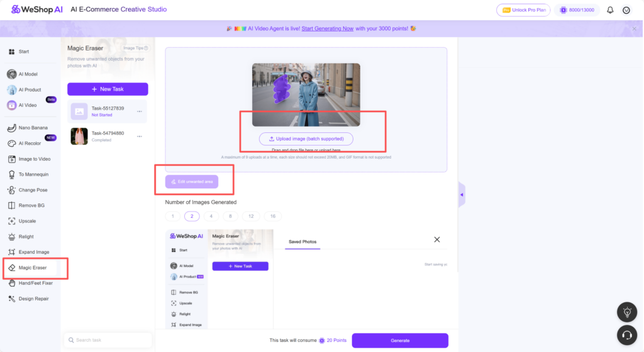This screenshot has width=644, height=352.
Task: Open options menu for Task-54794880
Action: point(140,137)
